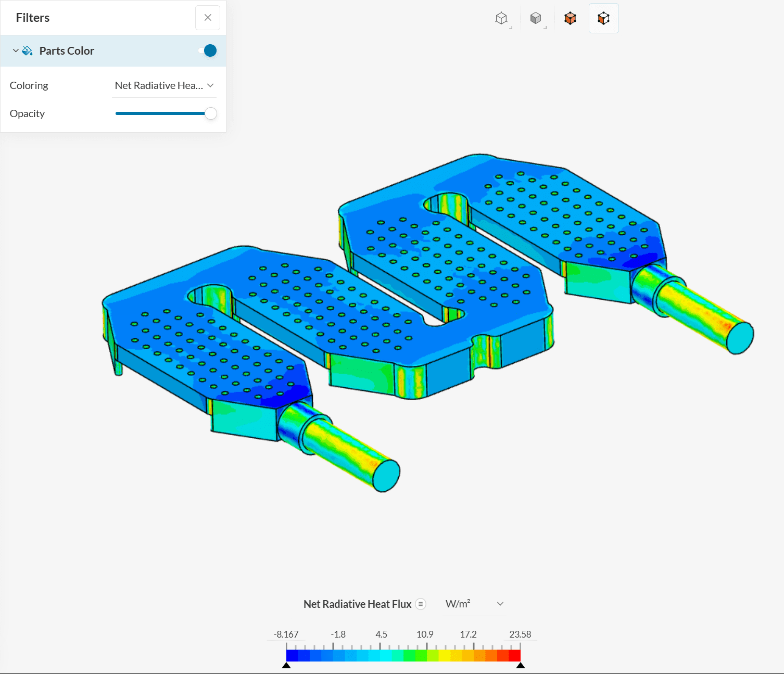Click the legend minimum black triangle marker
Image resolution: width=784 pixels, height=674 pixels.
[286, 665]
